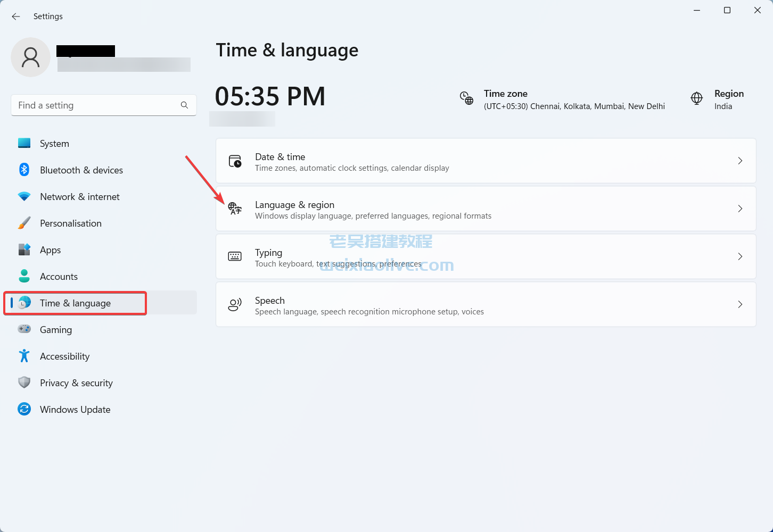The height and width of the screenshot is (532, 773).
Task: Click Windows display language description
Action: pos(373,216)
